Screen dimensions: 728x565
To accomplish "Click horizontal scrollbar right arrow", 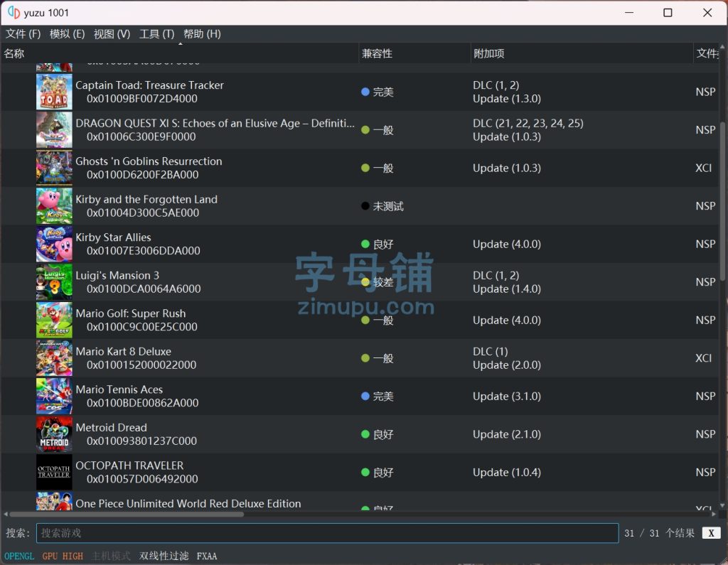I will [x=714, y=514].
